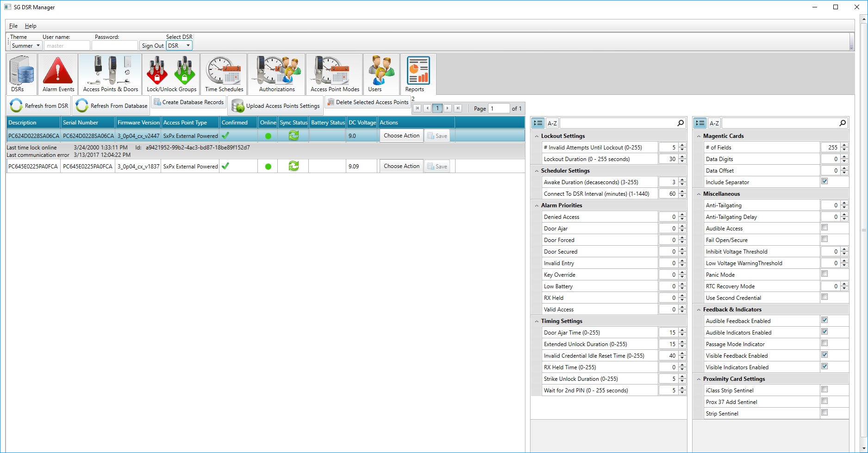Click A-Z sort in left settings panel
The height and width of the screenshot is (453, 868).
552,123
